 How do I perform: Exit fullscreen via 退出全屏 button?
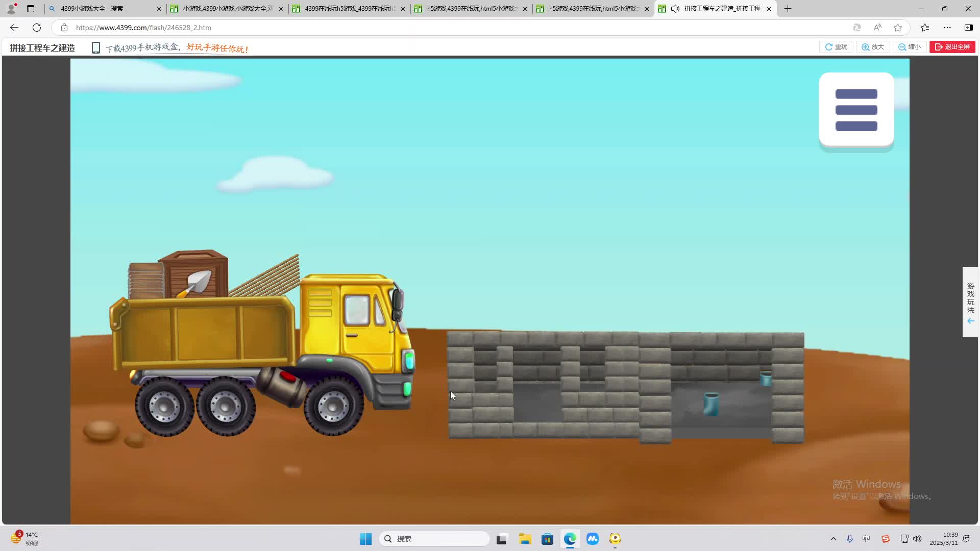point(952,47)
